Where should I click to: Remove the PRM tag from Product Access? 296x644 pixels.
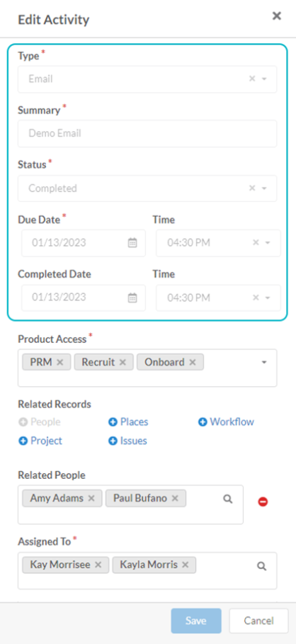click(x=60, y=362)
